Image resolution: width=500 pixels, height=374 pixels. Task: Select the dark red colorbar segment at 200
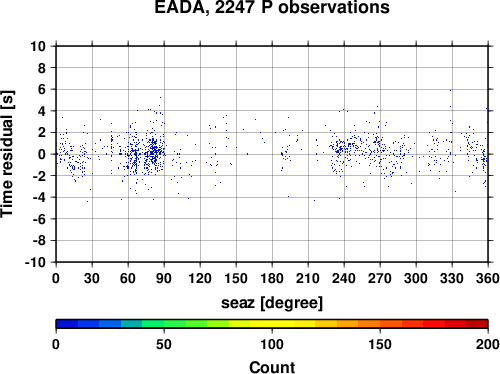[477, 324]
